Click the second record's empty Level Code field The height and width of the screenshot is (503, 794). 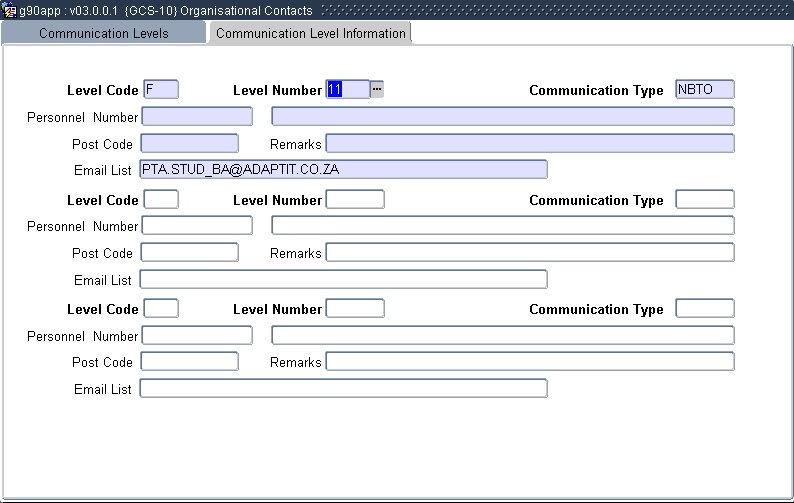pos(161,199)
